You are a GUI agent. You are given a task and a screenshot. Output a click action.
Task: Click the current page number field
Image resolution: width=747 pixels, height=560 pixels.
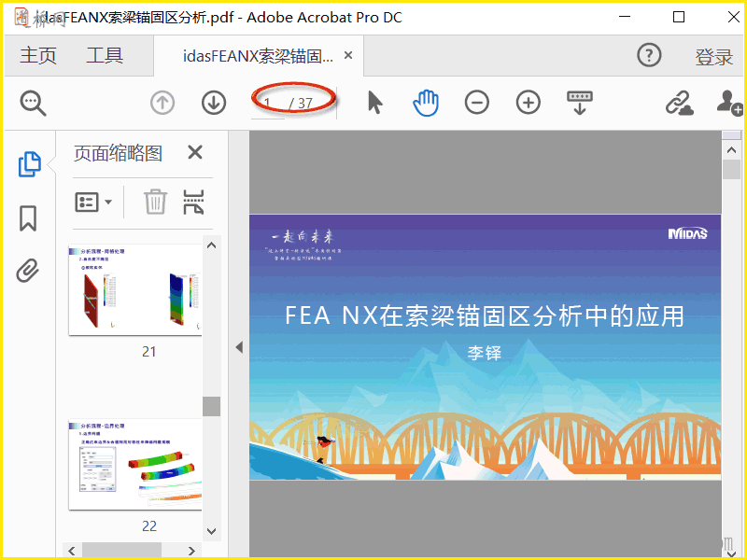click(268, 103)
